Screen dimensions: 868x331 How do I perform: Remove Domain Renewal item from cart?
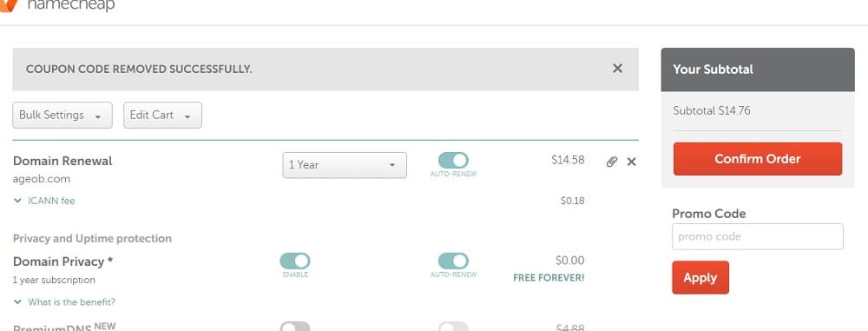pos(631,162)
